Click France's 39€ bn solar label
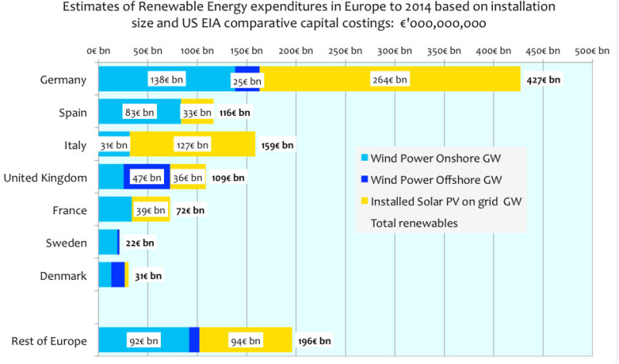Image resolution: width=619 pixels, height=364 pixels. (x=150, y=210)
